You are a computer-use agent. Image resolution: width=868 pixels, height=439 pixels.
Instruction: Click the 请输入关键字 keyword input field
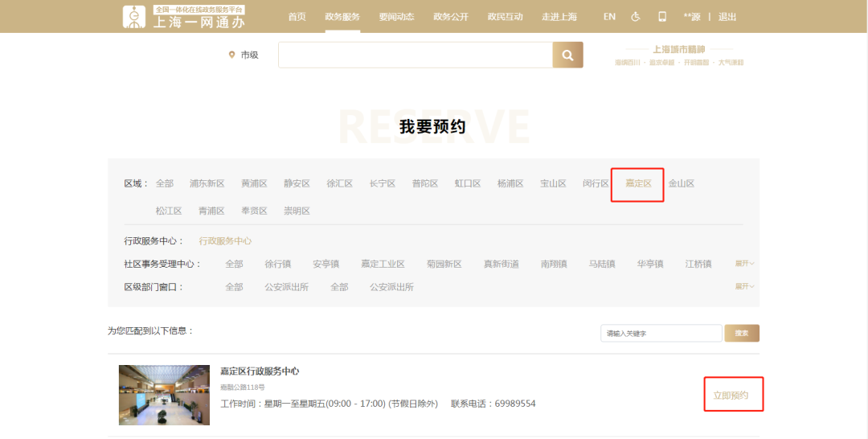(x=661, y=333)
